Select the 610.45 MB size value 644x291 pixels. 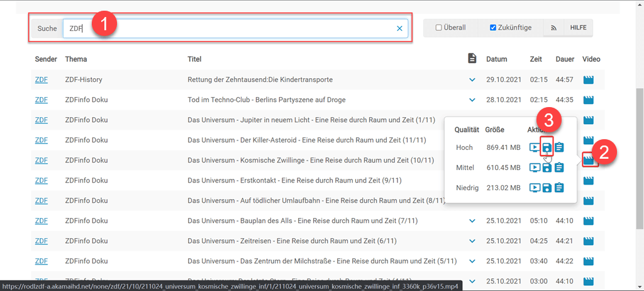click(504, 168)
